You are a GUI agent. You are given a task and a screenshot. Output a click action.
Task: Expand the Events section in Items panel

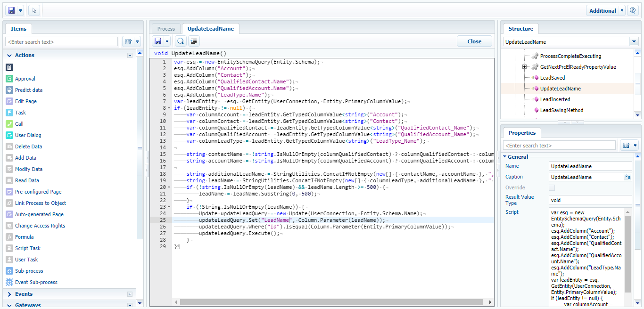pyautogui.click(x=9, y=294)
